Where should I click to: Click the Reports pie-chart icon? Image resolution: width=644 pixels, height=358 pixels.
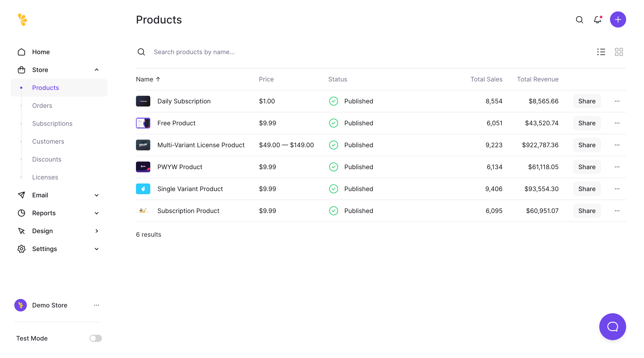click(21, 213)
